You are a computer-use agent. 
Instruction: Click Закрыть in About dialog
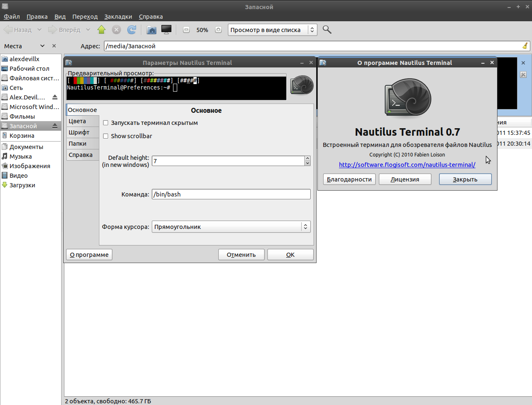click(465, 179)
